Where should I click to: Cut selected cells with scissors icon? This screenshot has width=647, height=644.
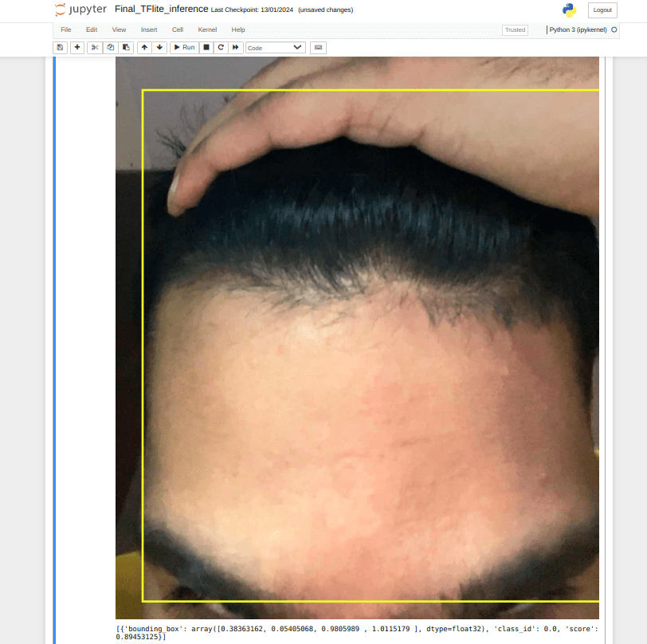click(x=95, y=48)
